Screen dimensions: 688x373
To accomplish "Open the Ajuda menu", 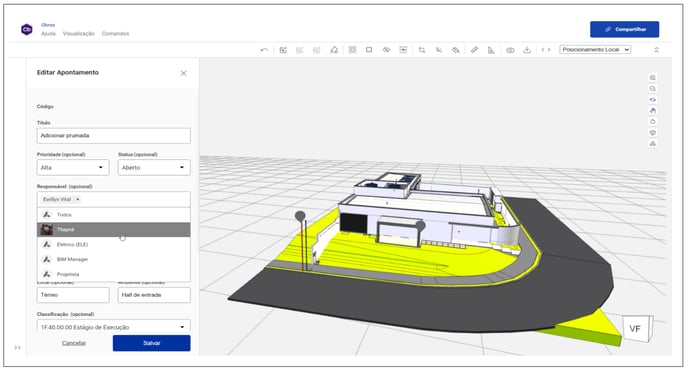I will [48, 33].
